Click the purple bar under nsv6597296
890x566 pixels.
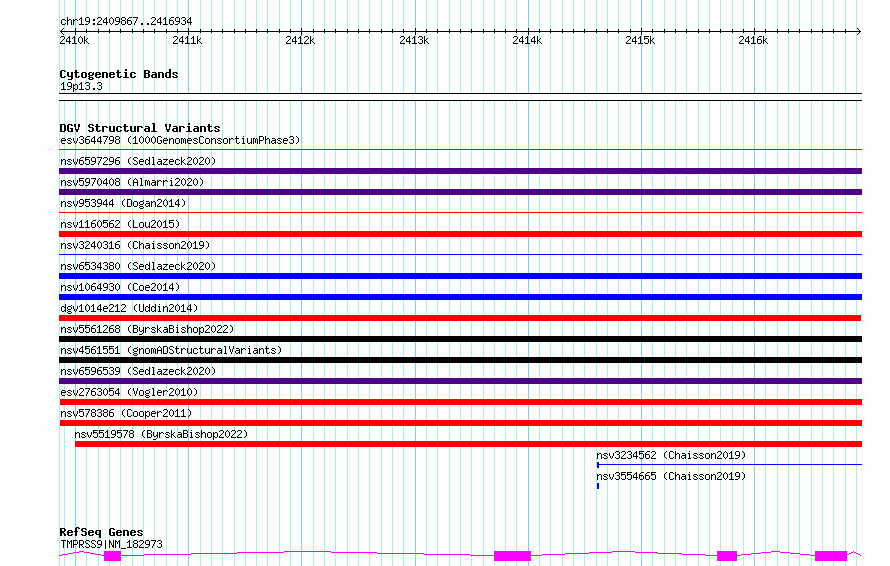pos(460,171)
